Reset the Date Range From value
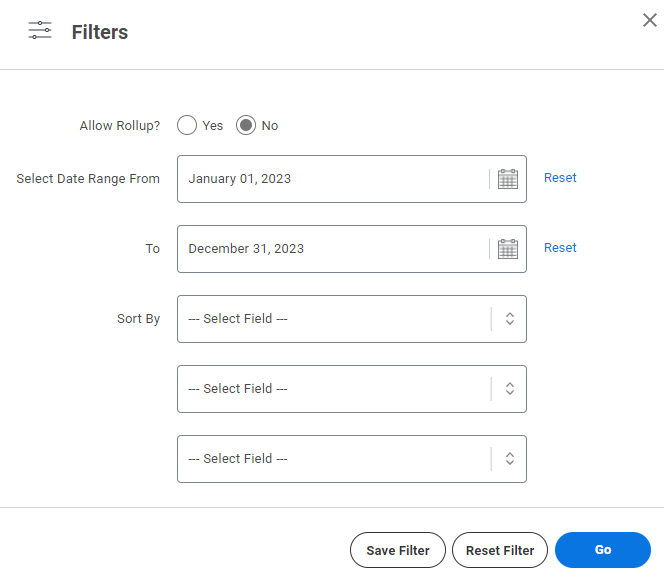The height and width of the screenshot is (574, 664). 560,177
